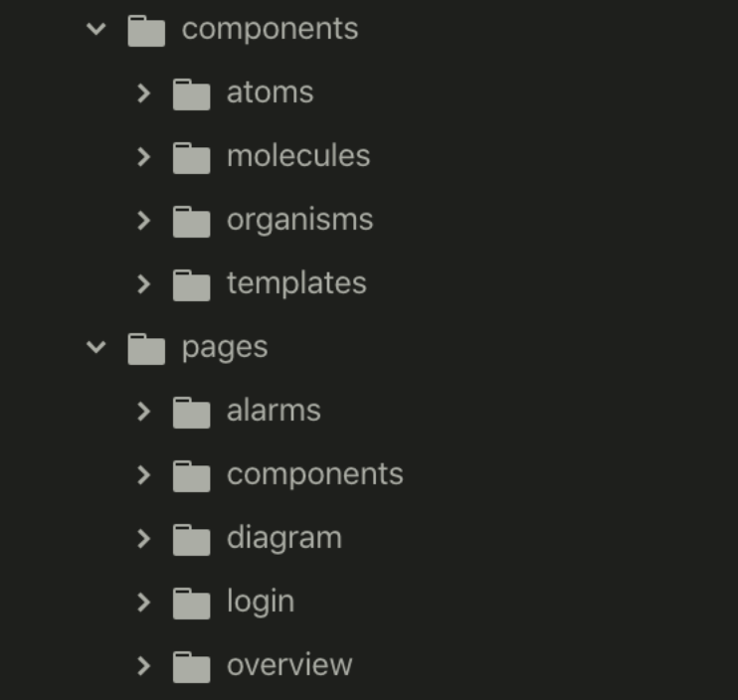Select the pages folder label
The image size is (738, 700).
click(224, 347)
